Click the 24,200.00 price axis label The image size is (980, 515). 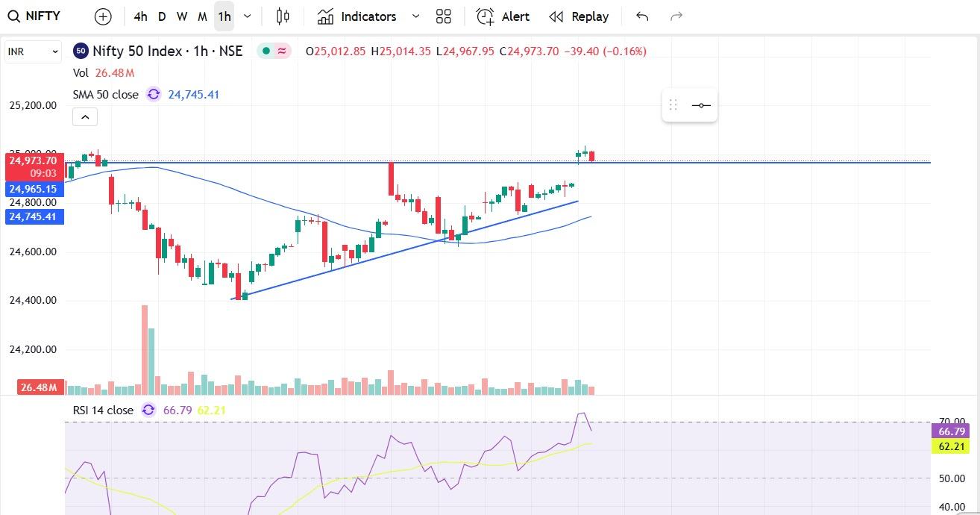33,349
